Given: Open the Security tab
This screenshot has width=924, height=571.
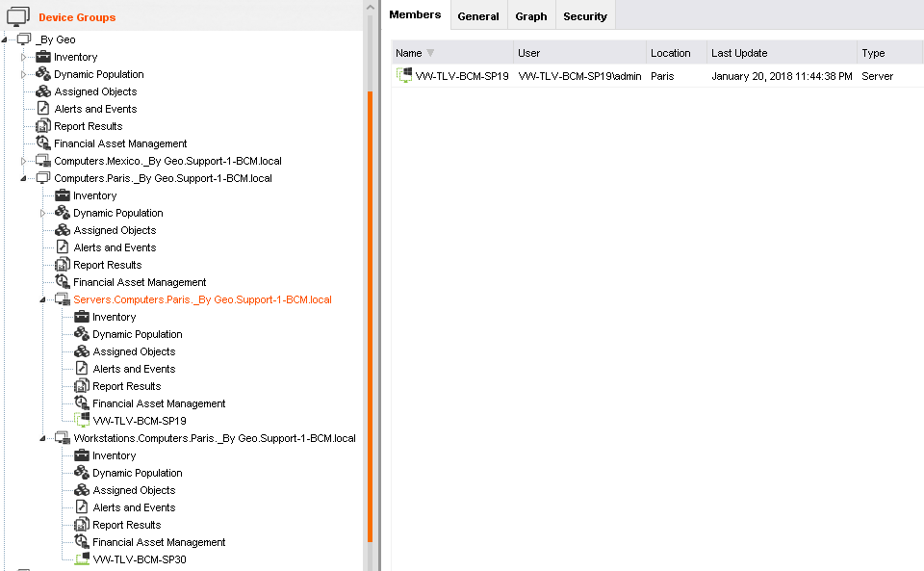Looking at the screenshot, I should [585, 16].
